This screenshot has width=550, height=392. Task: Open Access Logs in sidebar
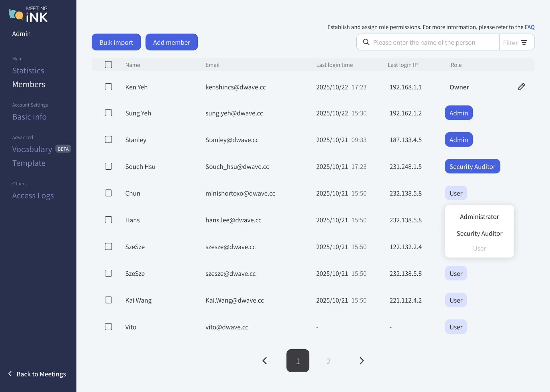(33, 195)
